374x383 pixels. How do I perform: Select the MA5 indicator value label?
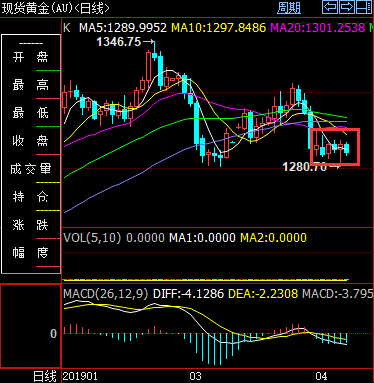(123, 28)
